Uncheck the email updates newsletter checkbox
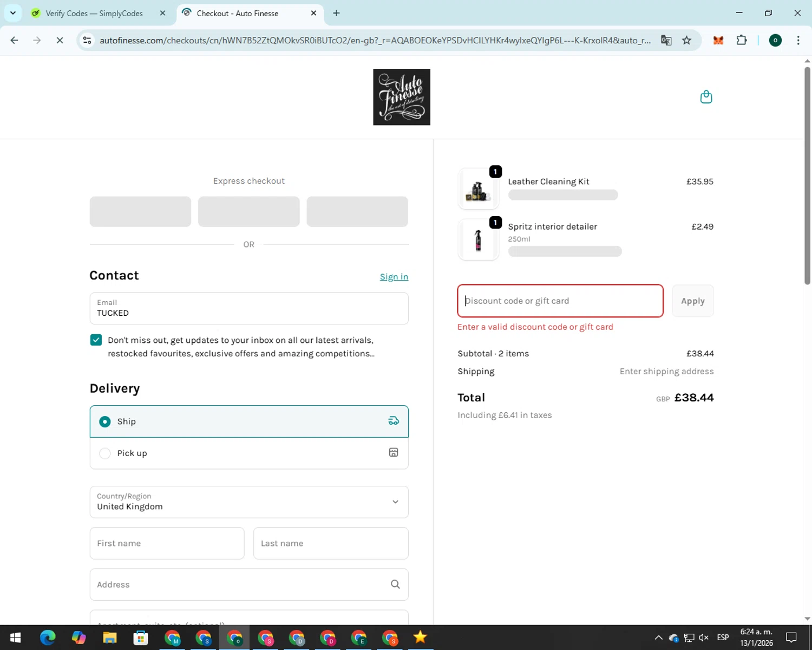The height and width of the screenshot is (650, 812). (96, 340)
